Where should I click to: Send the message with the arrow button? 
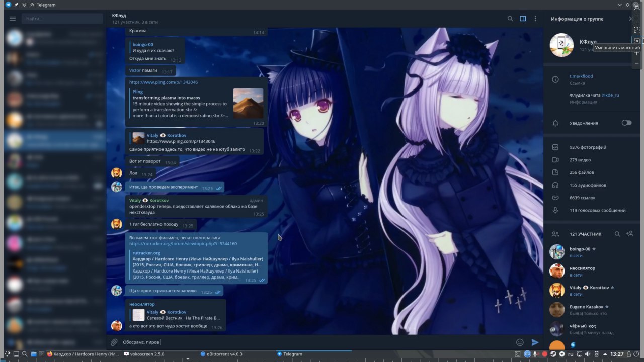click(535, 342)
